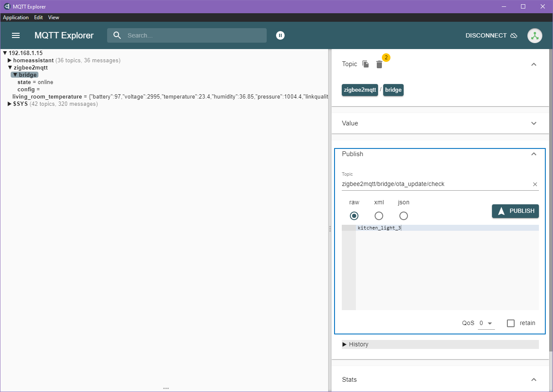Open the connection avatar icon
This screenshot has height=392, width=553.
click(535, 35)
